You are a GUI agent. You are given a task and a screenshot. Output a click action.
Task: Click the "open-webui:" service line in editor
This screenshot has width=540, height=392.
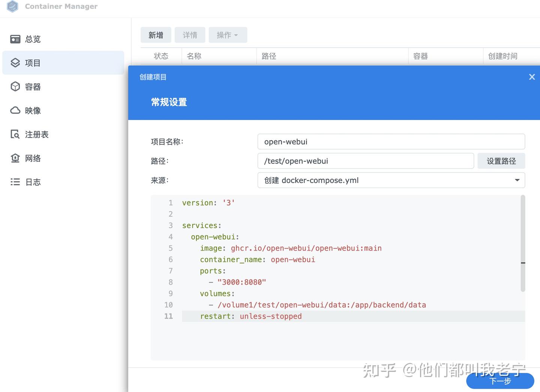click(x=215, y=237)
